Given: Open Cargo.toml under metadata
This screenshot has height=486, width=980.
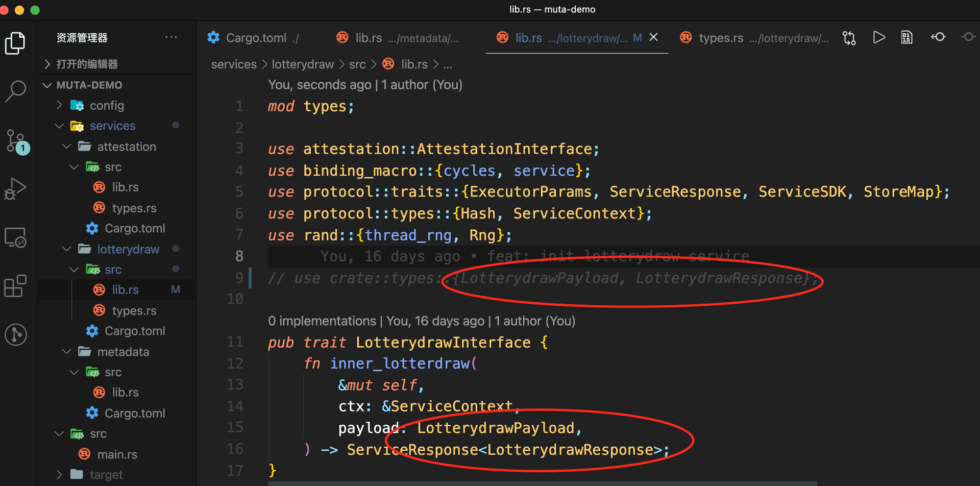Looking at the screenshot, I should tap(135, 413).
